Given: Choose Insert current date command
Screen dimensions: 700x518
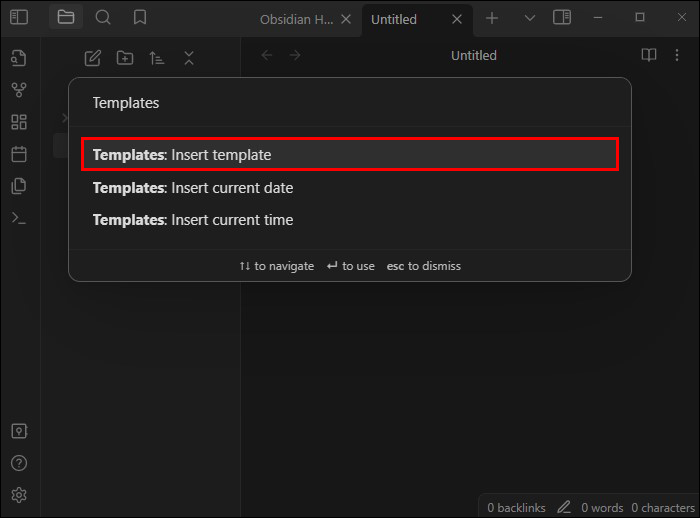Looking at the screenshot, I should click(x=349, y=187).
